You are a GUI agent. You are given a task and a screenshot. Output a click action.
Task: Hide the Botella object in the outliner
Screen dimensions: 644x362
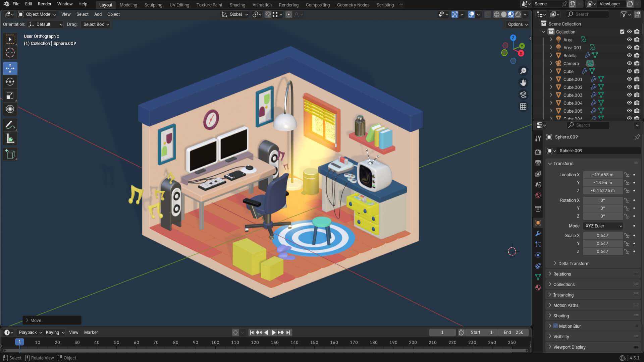coord(629,55)
